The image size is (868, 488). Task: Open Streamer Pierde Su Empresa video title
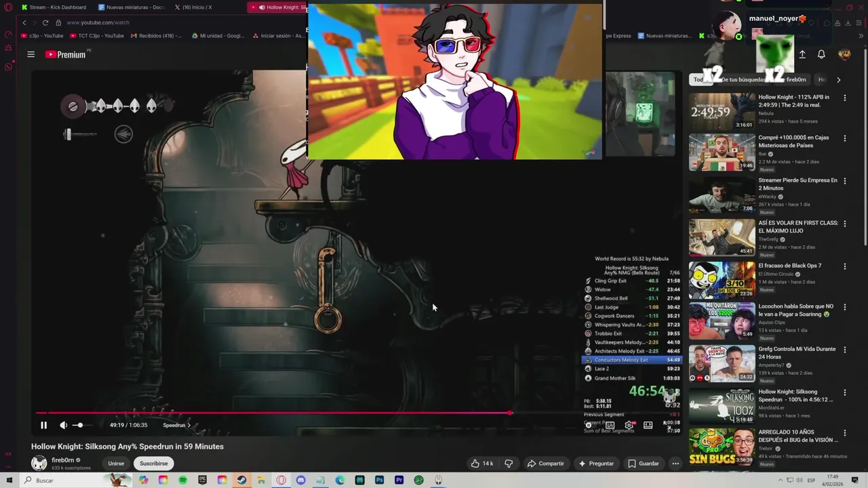point(797,184)
